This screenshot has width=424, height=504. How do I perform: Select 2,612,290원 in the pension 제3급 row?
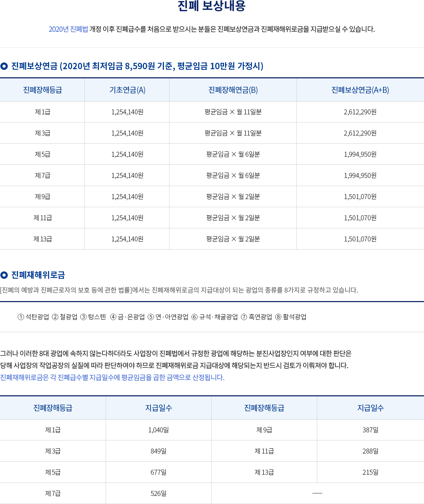(x=360, y=133)
